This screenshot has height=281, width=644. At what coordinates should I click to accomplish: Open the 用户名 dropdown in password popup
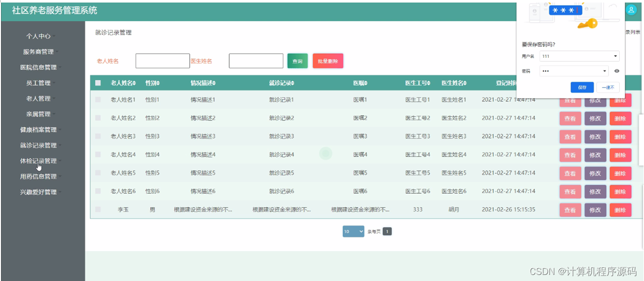[x=579, y=56]
